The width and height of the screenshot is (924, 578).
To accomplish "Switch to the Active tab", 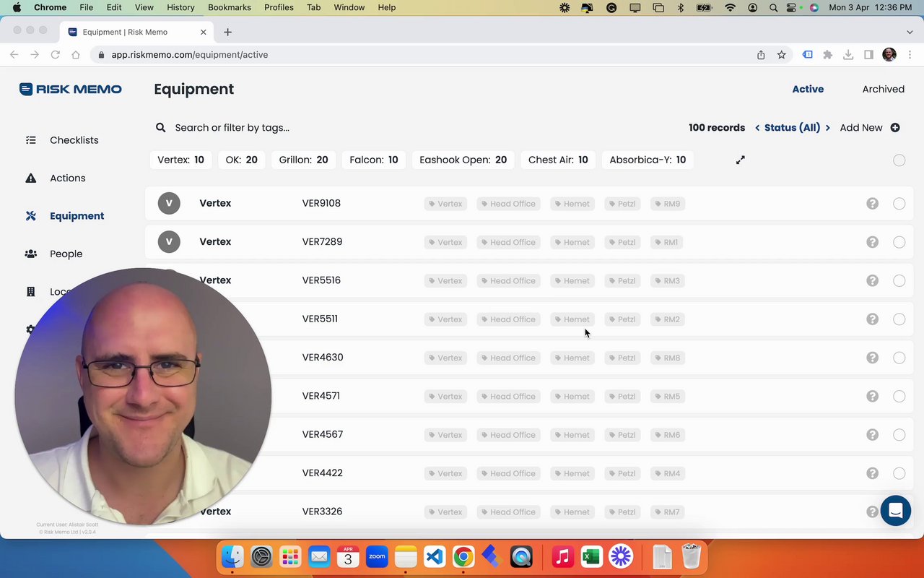I will [808, 90].
